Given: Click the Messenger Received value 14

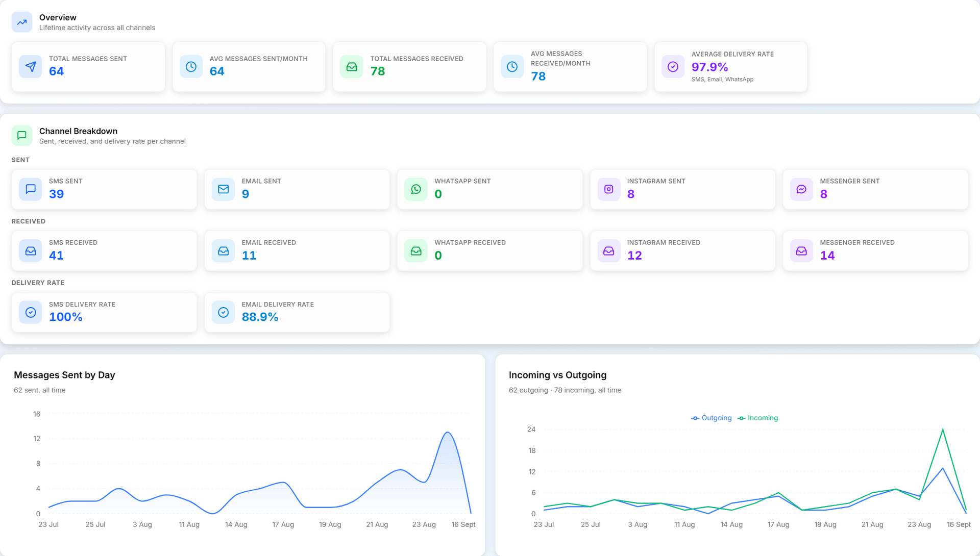Looking at the screenshot, I should pos(827,256).
